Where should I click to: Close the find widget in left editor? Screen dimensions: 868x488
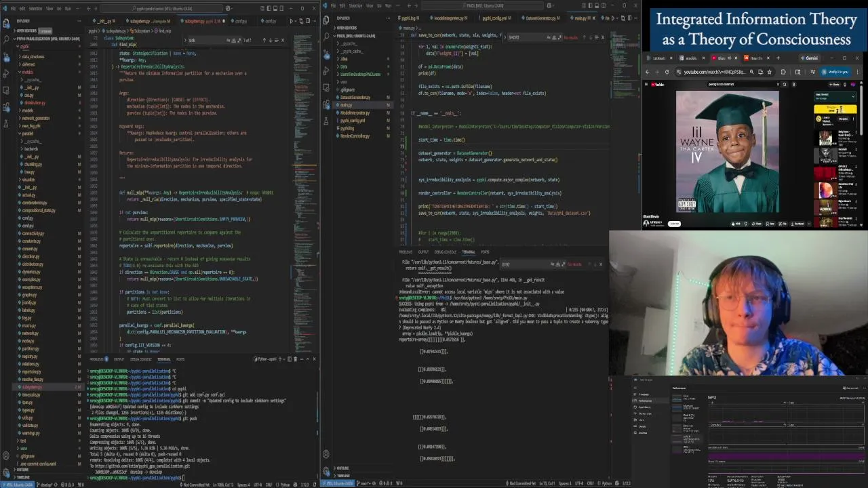(283, 40)
